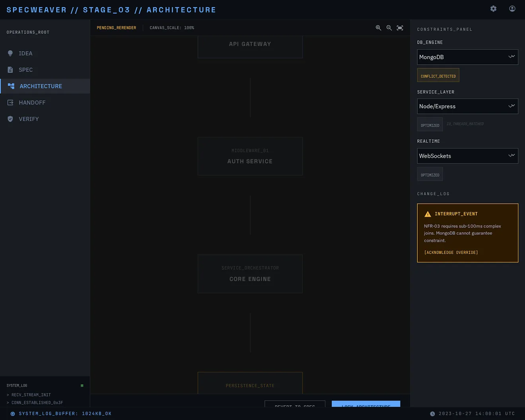Click the fit-to-screen canvas icon
Viewport: 525px width, 420px height.
pyautogui.click(x=400, y=28)
